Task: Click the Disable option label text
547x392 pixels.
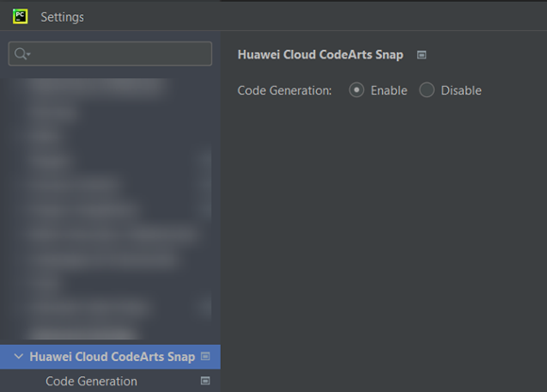Action: [461, 90]
